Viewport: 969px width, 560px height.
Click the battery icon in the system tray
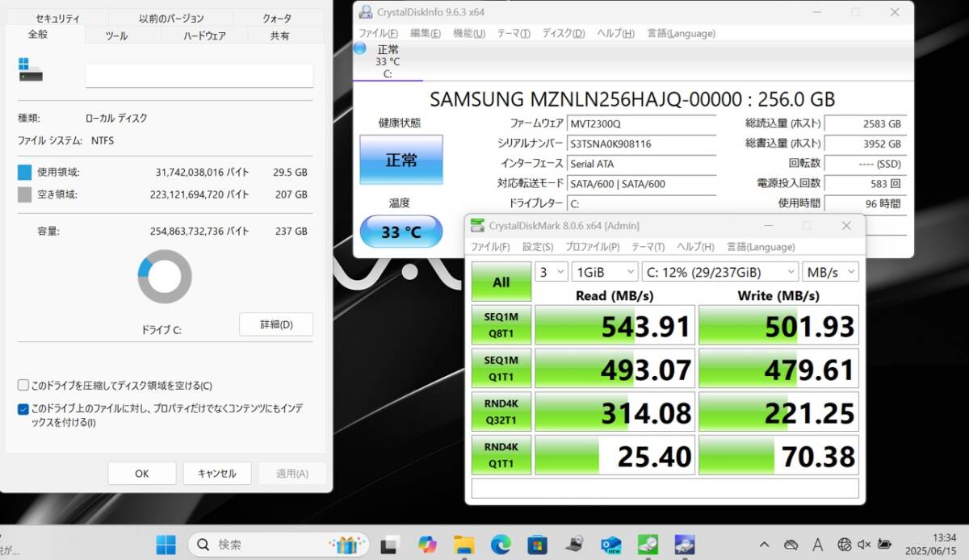(x=885, y=545)
